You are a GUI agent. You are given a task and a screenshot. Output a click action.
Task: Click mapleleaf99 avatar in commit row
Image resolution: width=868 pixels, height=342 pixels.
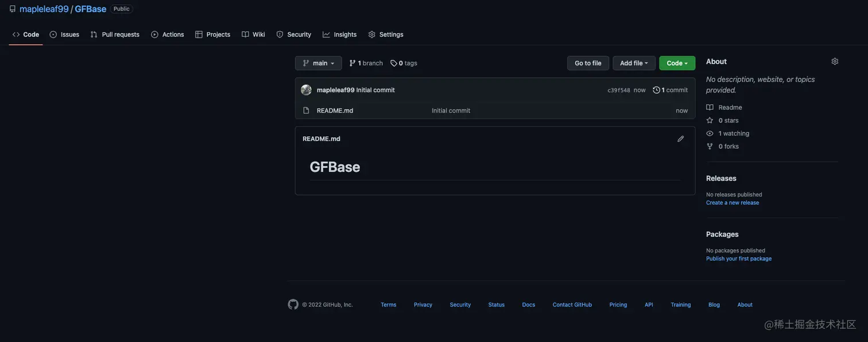tap(306, 90)
